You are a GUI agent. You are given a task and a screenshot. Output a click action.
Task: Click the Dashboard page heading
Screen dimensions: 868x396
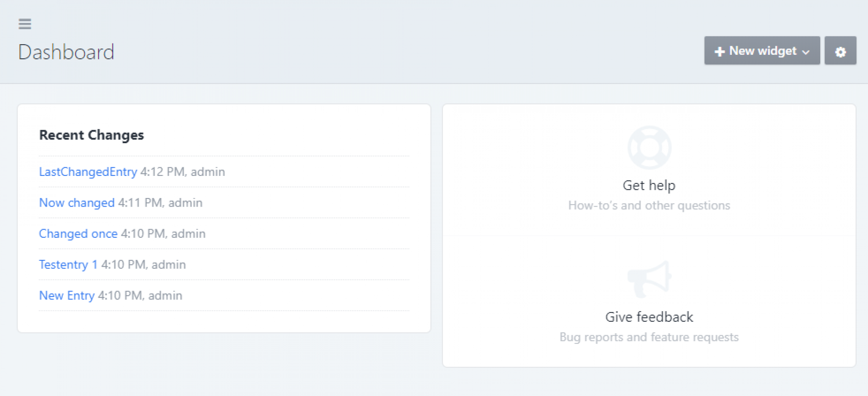(66, 52)
